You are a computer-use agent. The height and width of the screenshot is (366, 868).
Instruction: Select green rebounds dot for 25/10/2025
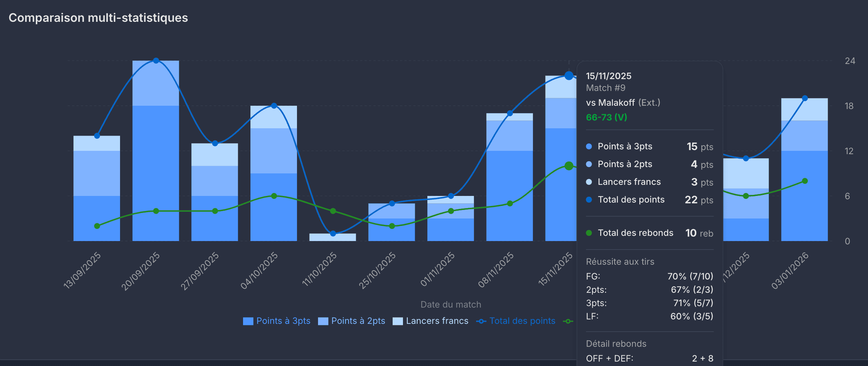[x=392, y=226]
